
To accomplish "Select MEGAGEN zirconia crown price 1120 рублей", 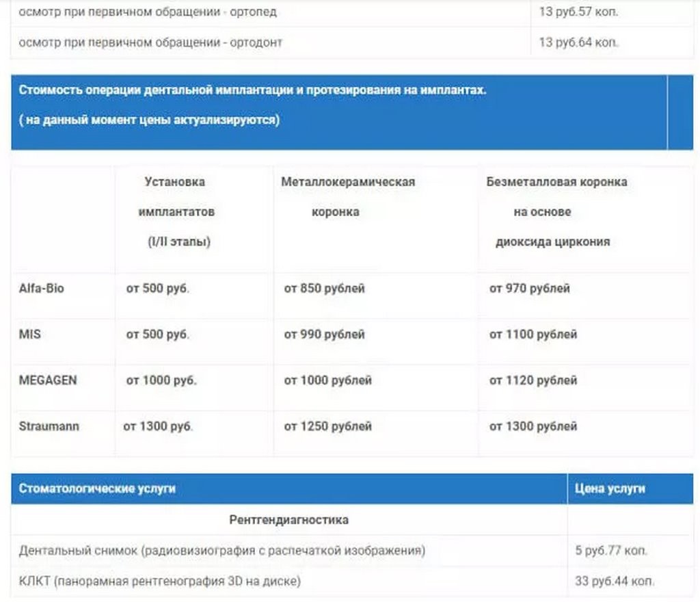I will click(x=533, y=380).
